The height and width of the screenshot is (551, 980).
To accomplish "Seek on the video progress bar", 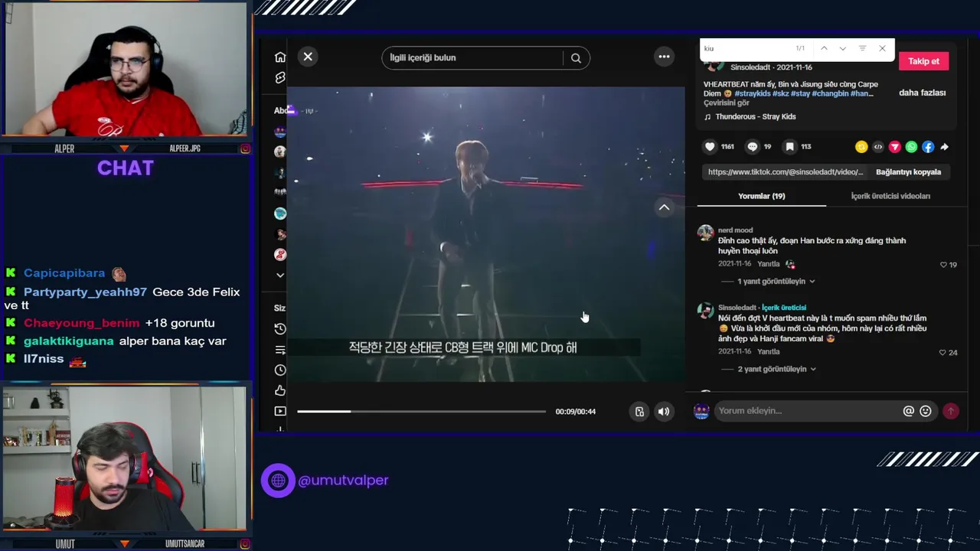I will (x=421, y=412).
